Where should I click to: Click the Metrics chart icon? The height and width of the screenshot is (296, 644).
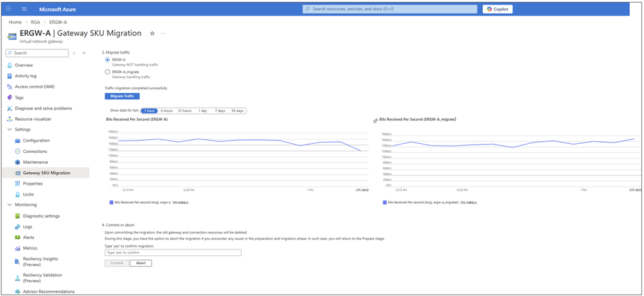pos(17,248)
